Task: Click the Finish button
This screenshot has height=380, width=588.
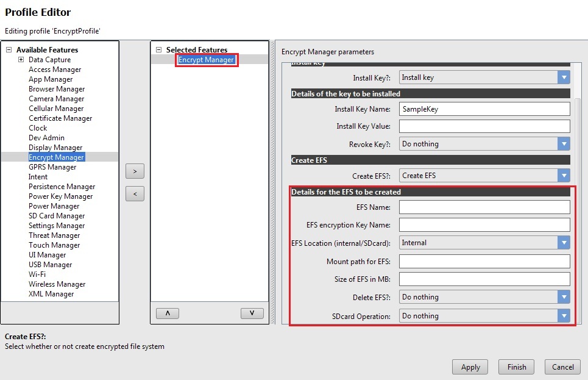Action: click(516, 367)
